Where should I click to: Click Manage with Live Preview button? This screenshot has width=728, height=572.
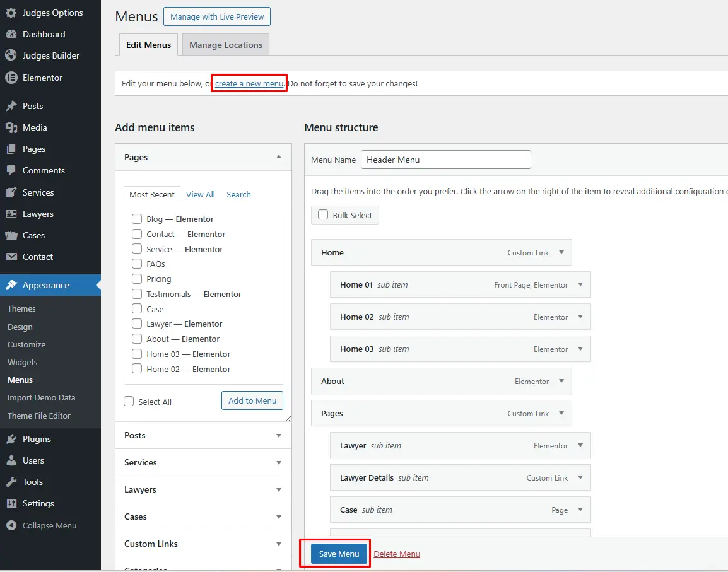(x=217, y=17)
